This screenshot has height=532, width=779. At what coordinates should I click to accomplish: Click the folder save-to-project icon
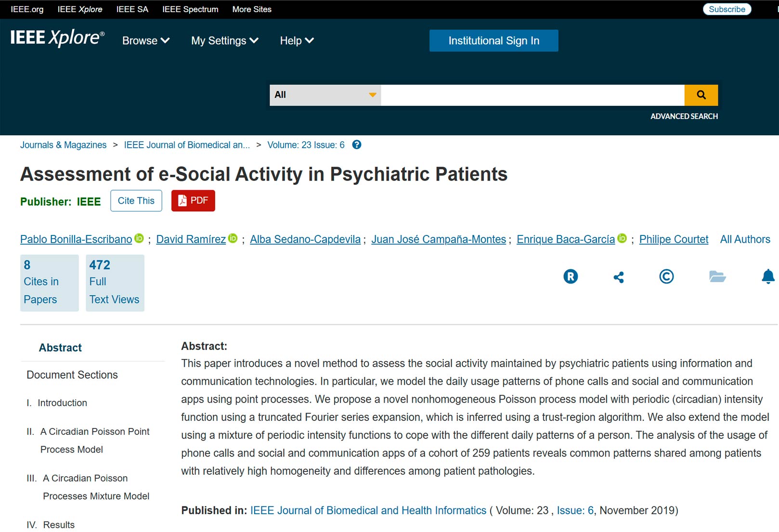pos(717,276)
